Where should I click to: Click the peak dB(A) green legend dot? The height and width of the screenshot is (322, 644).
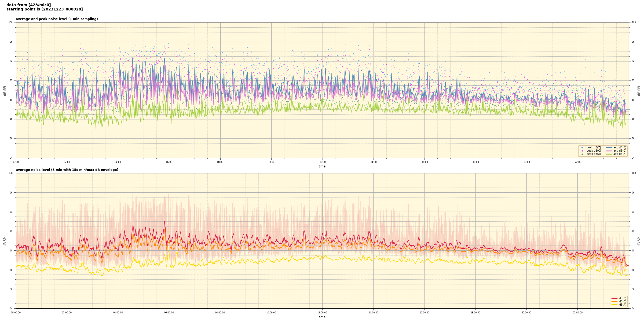582,154
